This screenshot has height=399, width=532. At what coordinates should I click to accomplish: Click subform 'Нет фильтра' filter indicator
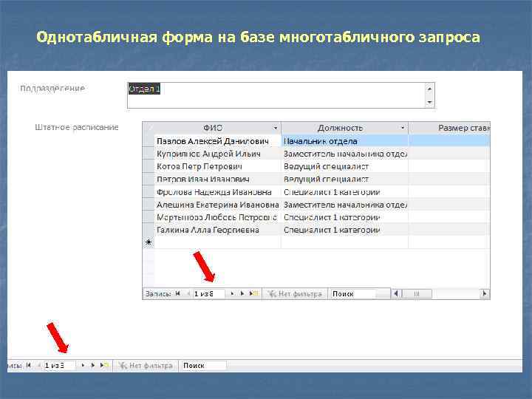click(x=295, y=294)
